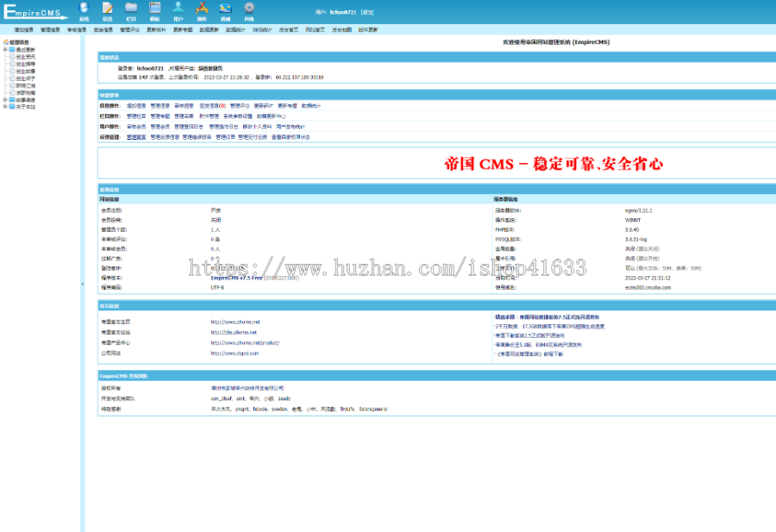
Task: Select 版本更新 in the top menu bar
Action: click(367, 29)
